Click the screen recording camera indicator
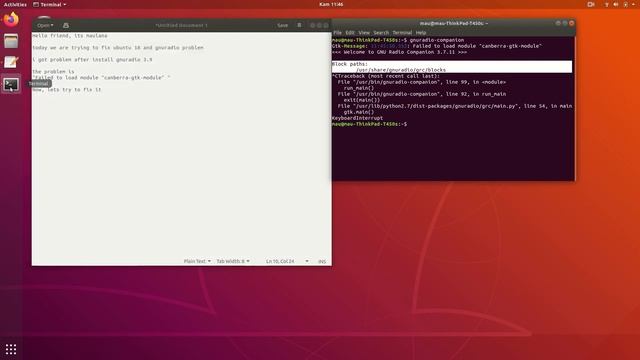Viewport: 640px width, 360px height. pos(591,4)
